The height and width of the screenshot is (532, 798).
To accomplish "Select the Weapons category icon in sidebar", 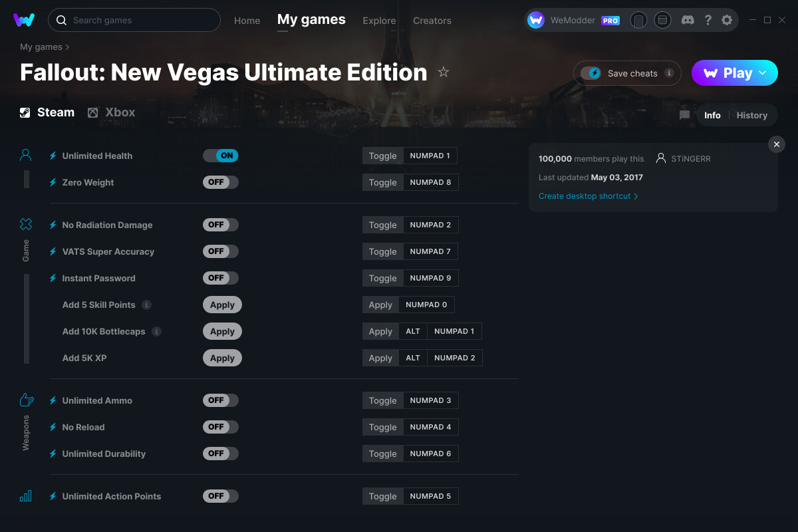I will (x=26, y=399).
